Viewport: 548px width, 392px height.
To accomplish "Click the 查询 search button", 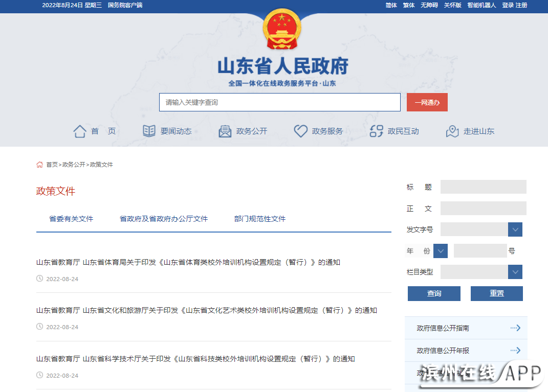I will coord(434,293).
